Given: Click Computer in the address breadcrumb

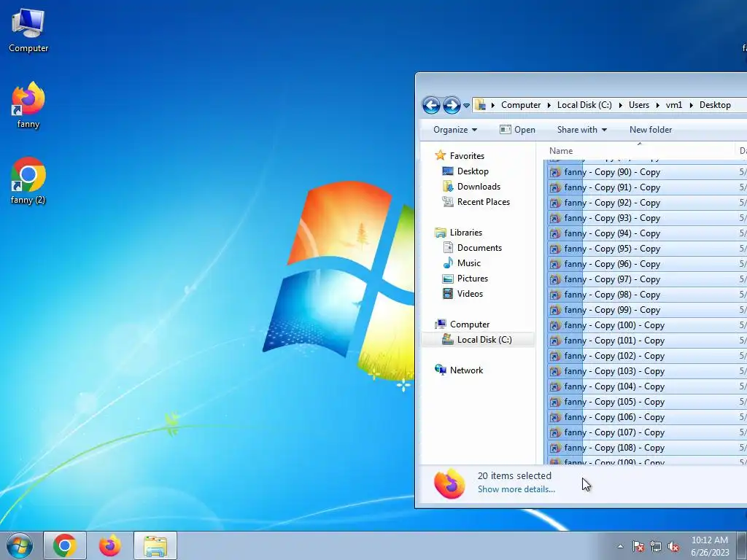Looking at the screenshot, I should [x=521, y=105].
